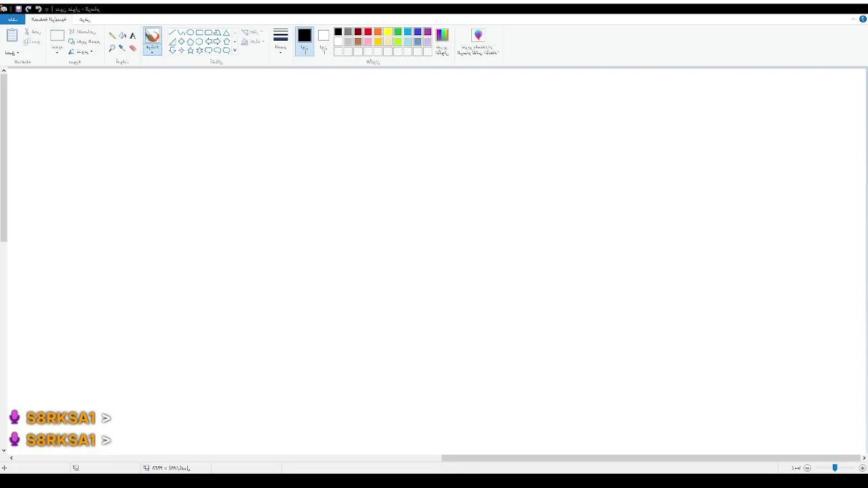Choose the Pentagon shape
The width and height of the screenshot is (868, 488).
click(x=190, y=41)
